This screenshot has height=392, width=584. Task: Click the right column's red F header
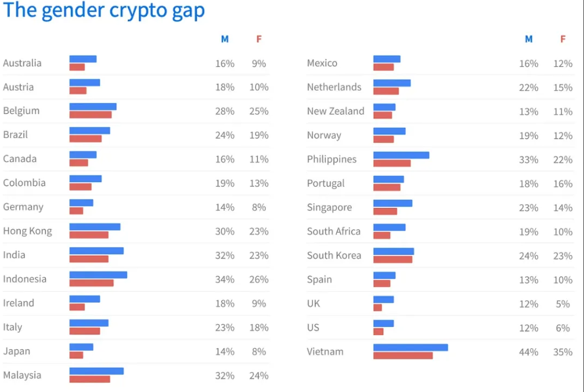point(563,39)
